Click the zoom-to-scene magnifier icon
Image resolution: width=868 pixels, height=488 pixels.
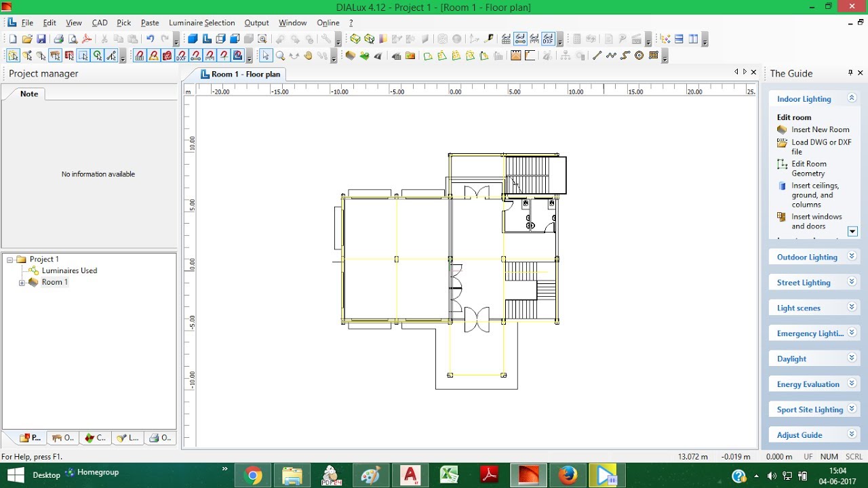coord(262,39)
